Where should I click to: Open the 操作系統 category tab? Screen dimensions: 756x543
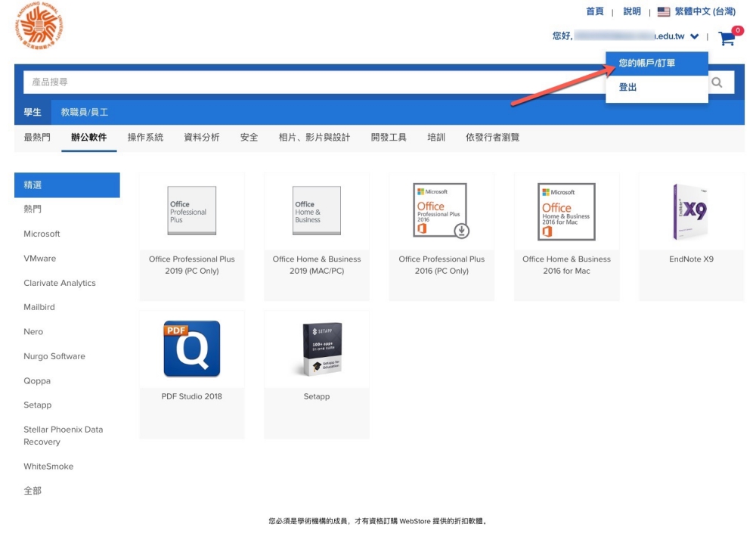(x=145, y=138)
